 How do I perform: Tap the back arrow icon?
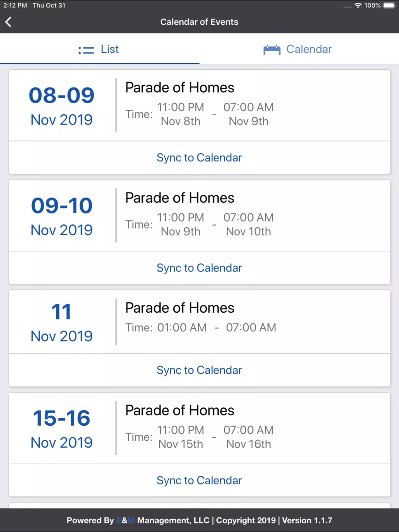8,22
